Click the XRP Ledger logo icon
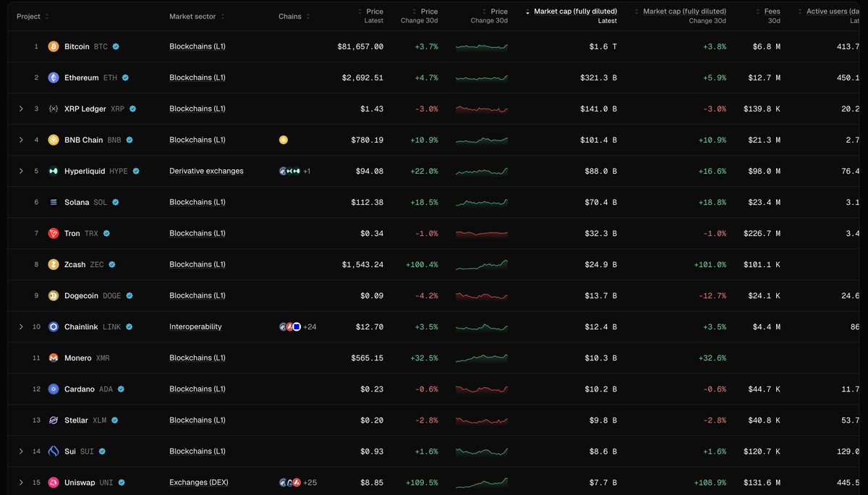This screenshot has height=495, width=868. click(x=54, y=109)
